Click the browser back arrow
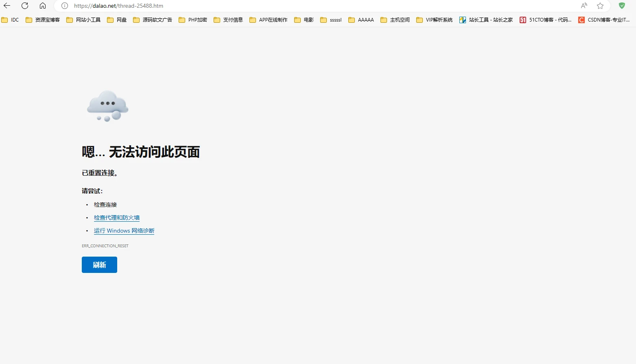The height and width of the screenshot is (364, 636). pyautogui.click(x=7, y=6)
